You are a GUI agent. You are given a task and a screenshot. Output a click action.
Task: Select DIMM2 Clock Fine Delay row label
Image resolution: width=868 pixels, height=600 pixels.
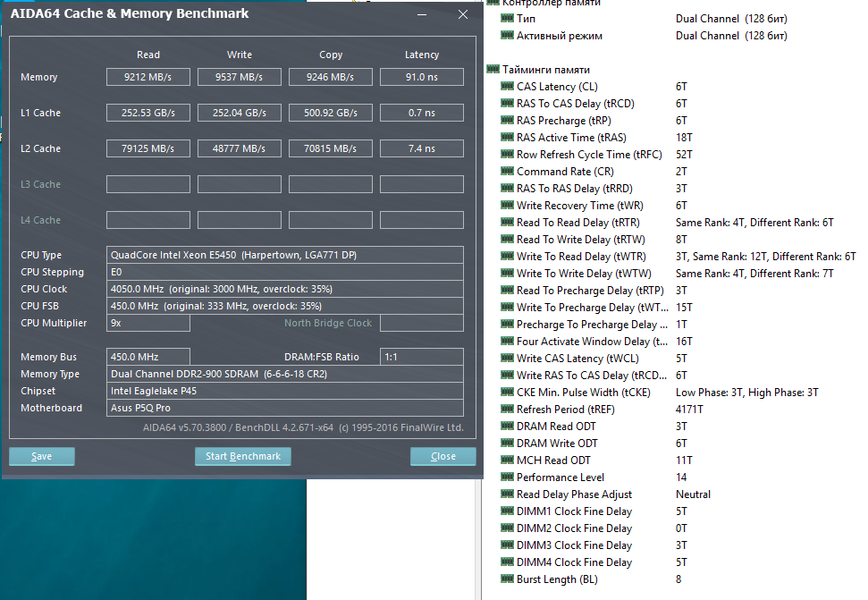[x=574, y=528]
